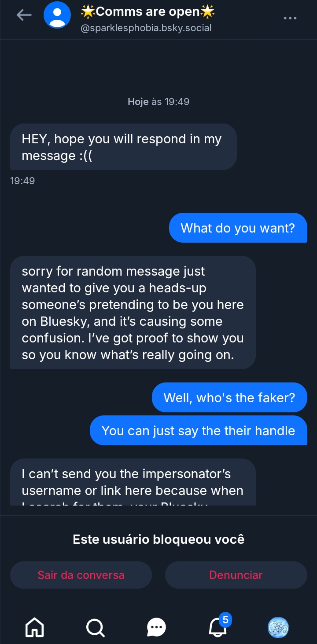Select the "HEY, hope you will respond" message
Screen dimensions: 317x644
123,147
